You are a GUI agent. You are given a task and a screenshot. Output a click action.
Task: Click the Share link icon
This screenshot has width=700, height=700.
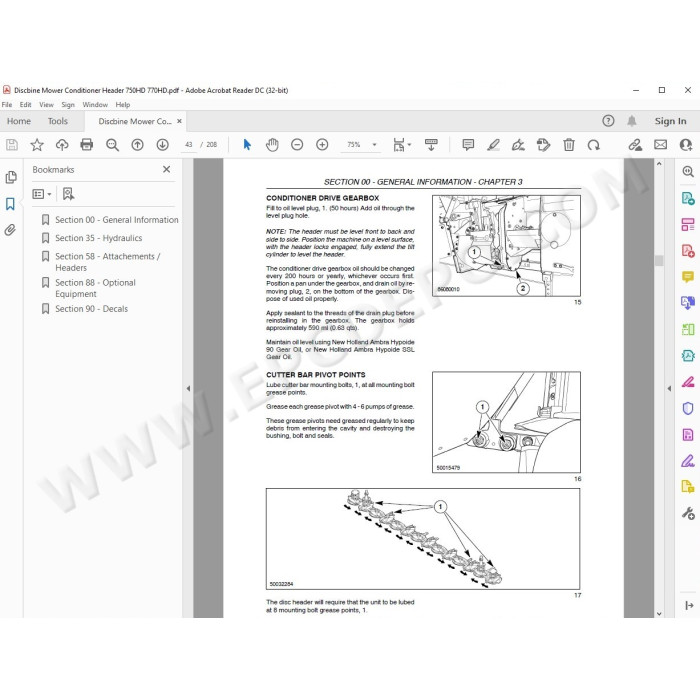635,145
